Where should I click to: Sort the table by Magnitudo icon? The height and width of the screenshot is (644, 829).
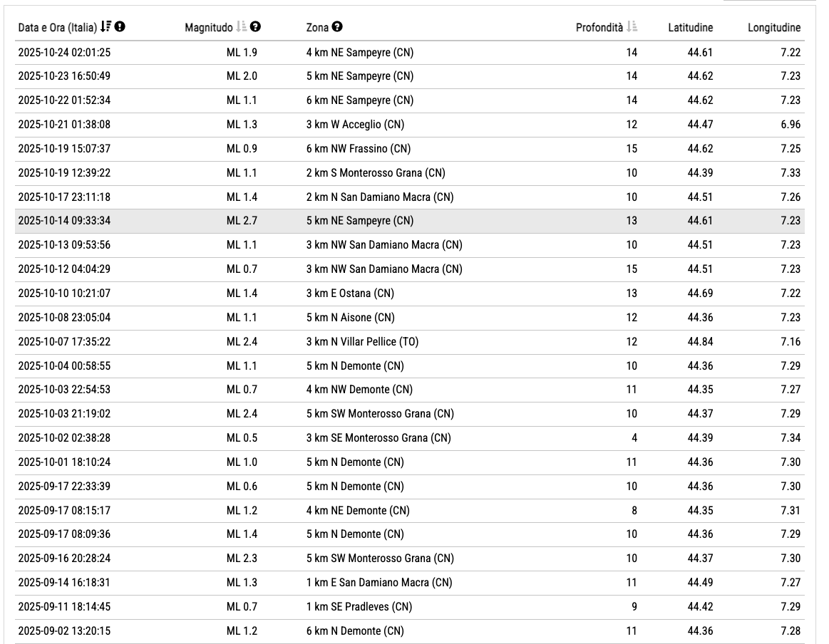tap(240, 27)
